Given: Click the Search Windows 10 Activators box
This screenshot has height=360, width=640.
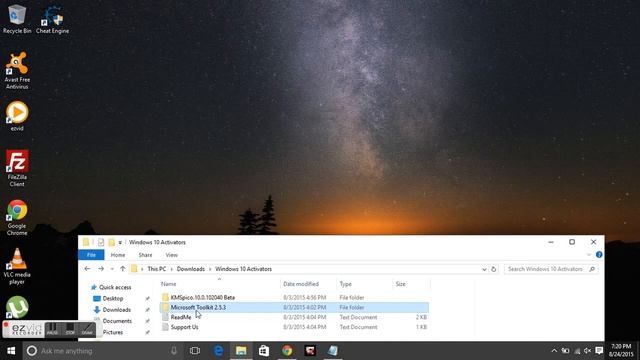Looking at the screenshot, I should [x=551, y=269].
